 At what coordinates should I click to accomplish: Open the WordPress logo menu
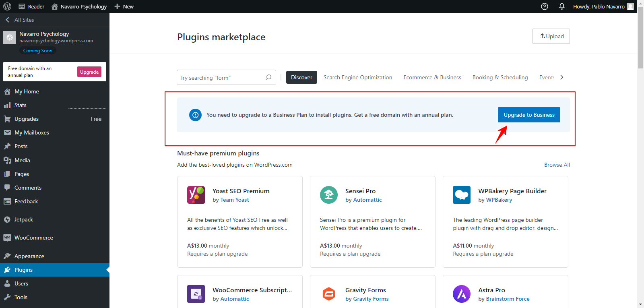point(7,6)
